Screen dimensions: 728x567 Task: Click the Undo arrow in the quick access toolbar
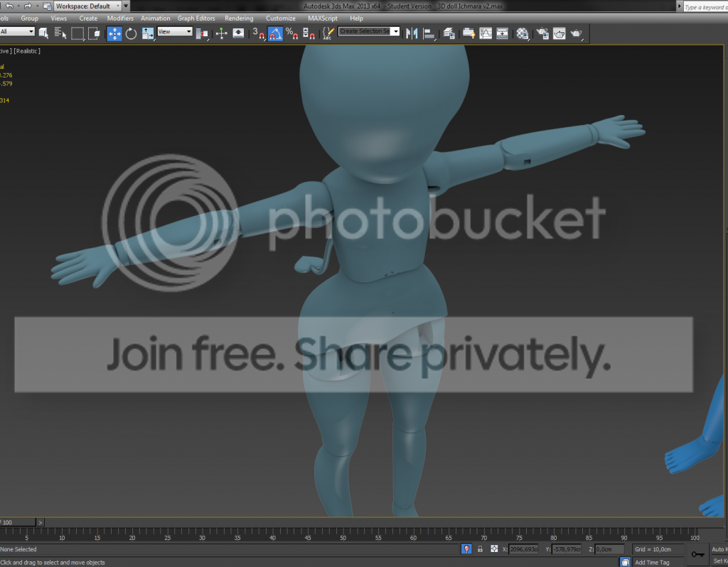9,6
